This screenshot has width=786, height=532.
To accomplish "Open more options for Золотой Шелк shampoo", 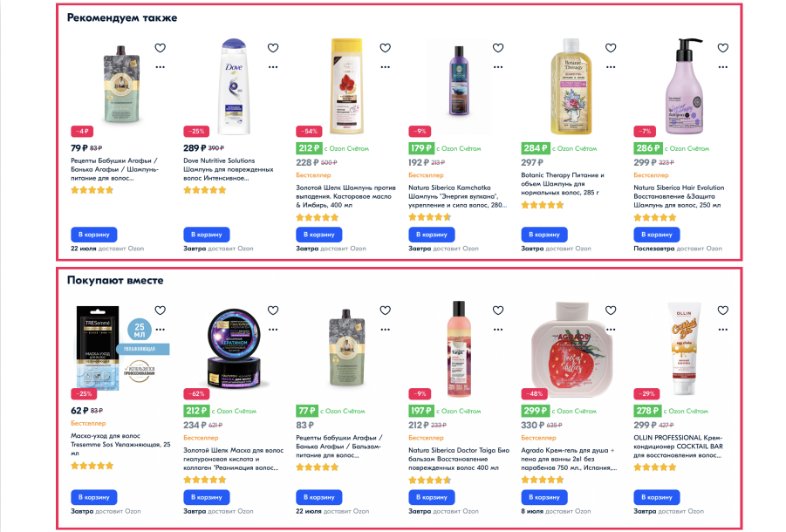I will 385,67.
